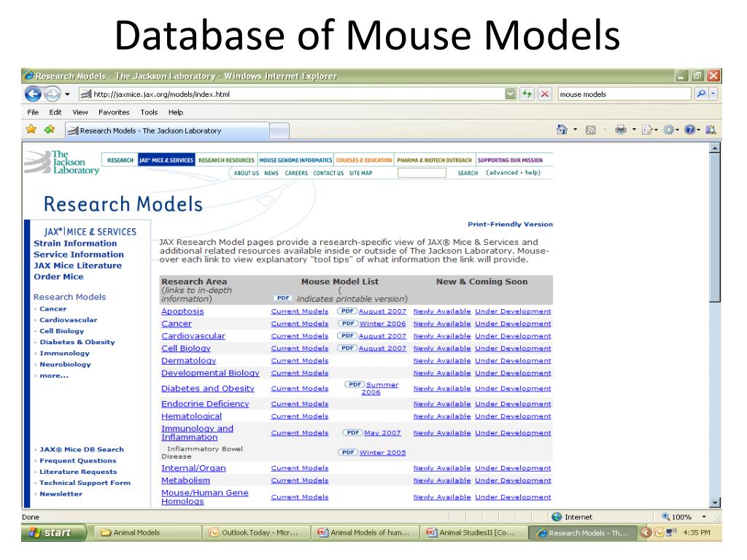
Task: Click the Add to Favorites icon
Action: 49,130
